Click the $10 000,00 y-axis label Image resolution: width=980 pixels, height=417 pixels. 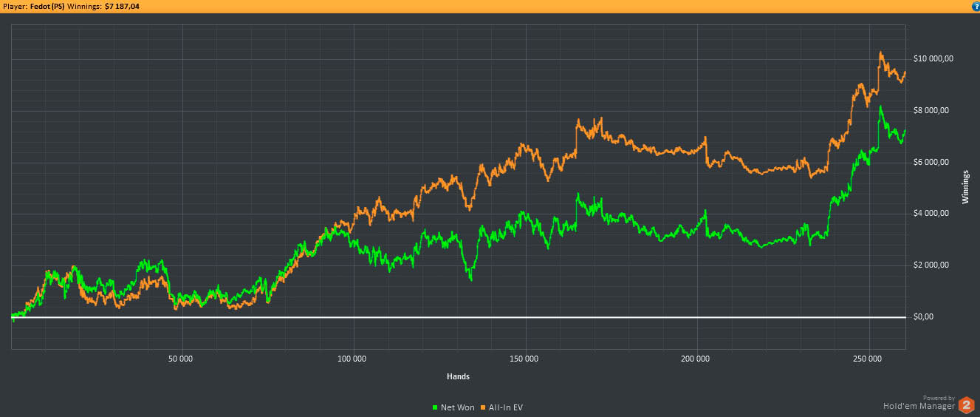932,58
